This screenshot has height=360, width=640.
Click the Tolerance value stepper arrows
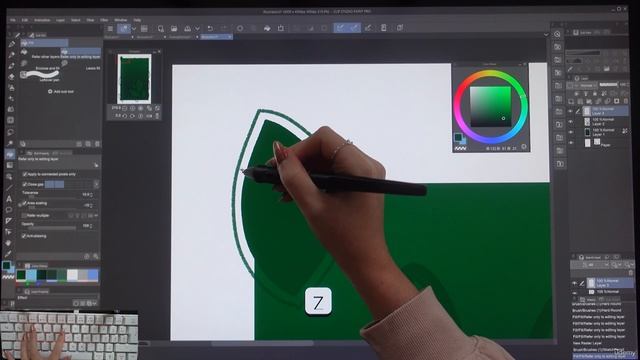click(x=91, y=195)
